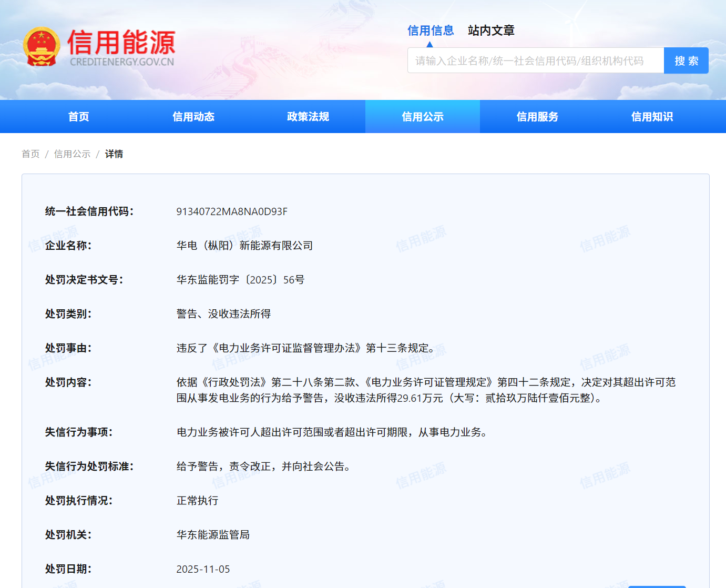
Task: Click the 统一社会信用代码 field label
Action: [x=89, y=211]
